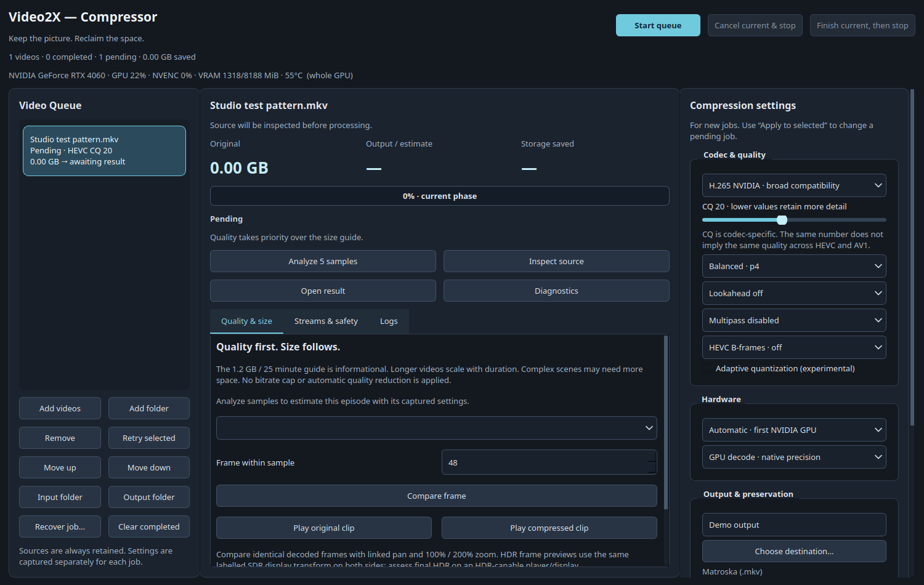Start the compression queue
924x585 pixels.
pos(658,25)
